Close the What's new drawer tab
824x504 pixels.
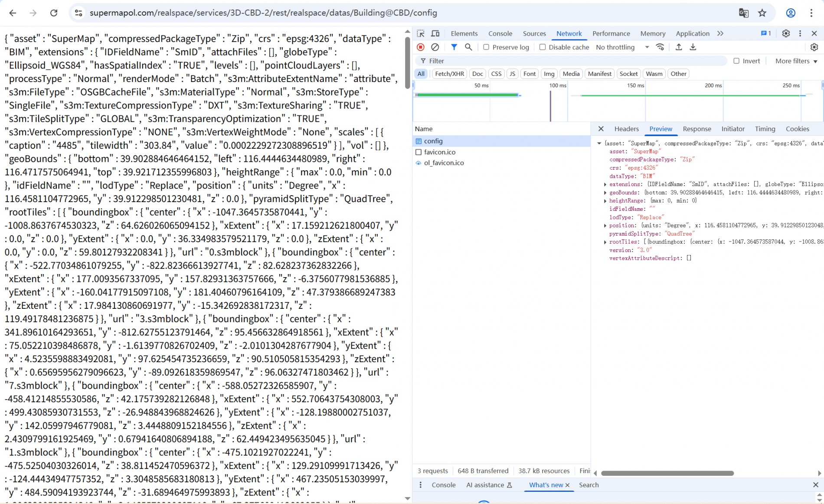pos(567,485)
